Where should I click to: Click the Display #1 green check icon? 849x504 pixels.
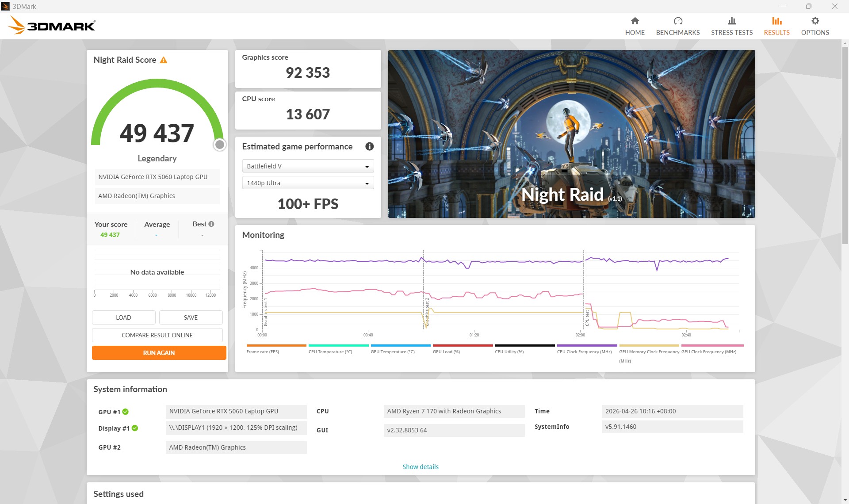(135, 428)
